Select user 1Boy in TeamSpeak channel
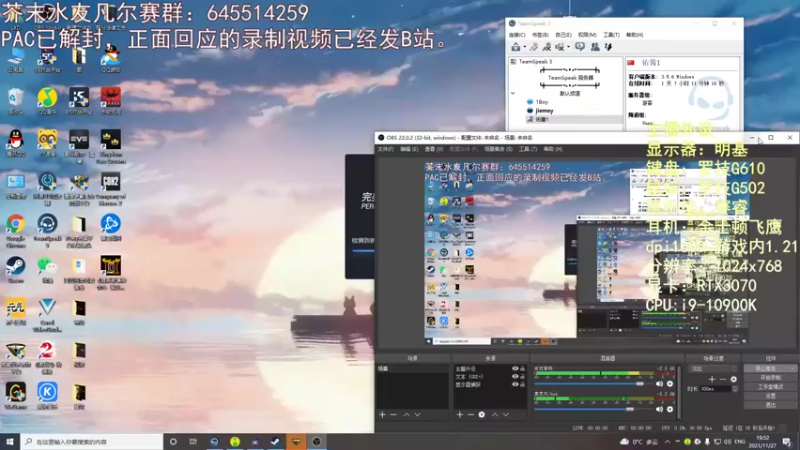The width and height of the screenshot is (800, 450). pos(542,102)
